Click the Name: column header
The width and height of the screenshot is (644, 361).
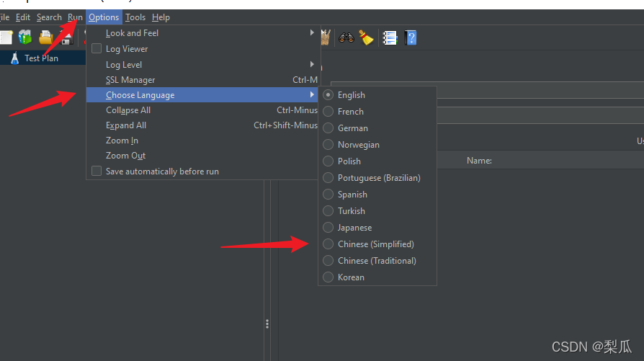tap(479, 161)
